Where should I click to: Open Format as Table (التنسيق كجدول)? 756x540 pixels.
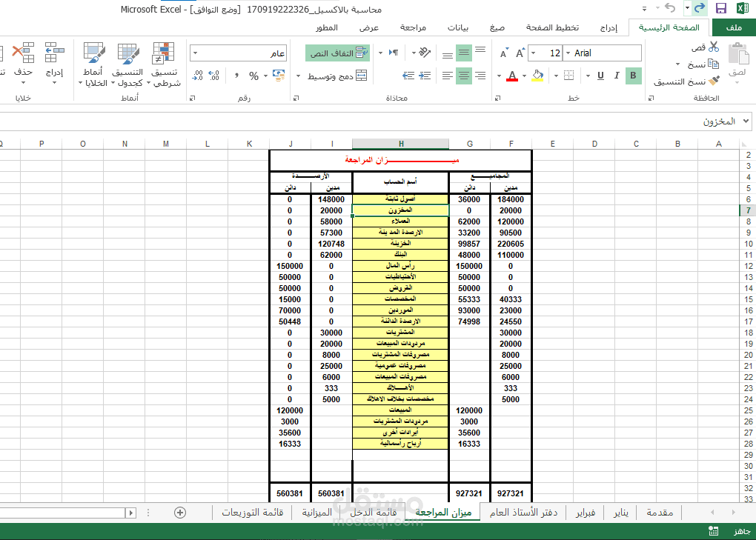pyautogui.click(x=127, y=64)
